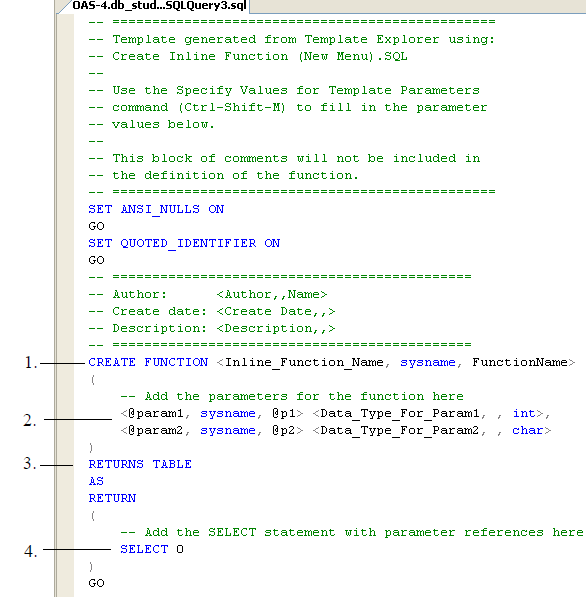Select the OAS-4.db_stud...SQLQuery3.sql tab
586x598 pixels.
click(x=159, y=6)
